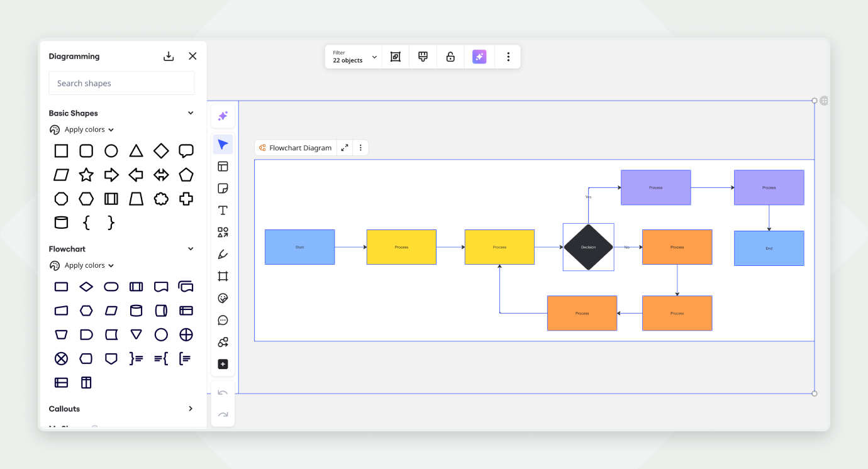This screenshot has width=868, height=469.
Task: Pick the trapezoid basic shape
Action: pyautogui.click(x=136, y=199)
